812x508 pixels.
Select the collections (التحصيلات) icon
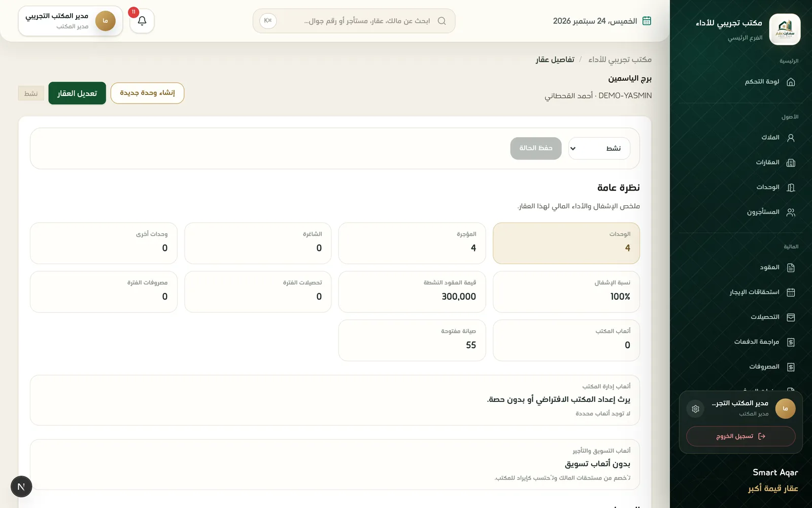pyautogui.click(x=791, y=317)
